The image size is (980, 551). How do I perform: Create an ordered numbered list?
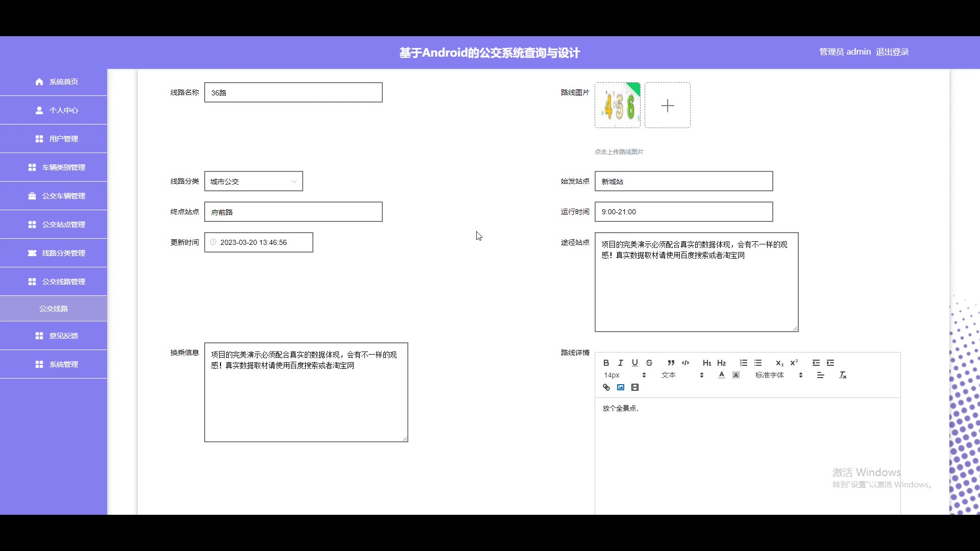(743, 363)
